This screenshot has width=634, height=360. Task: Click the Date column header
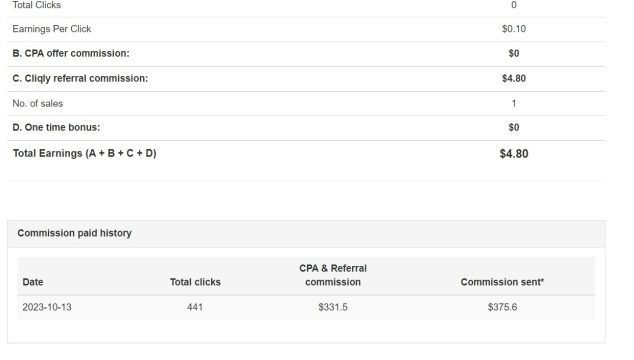pos(33,282)
